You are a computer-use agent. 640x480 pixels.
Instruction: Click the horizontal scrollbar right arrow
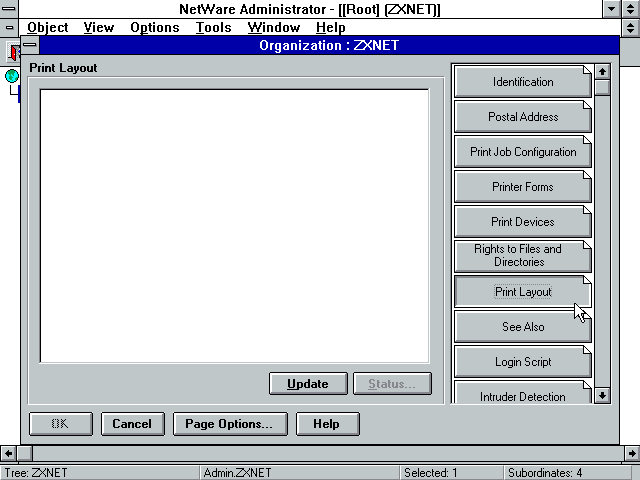pos(632,453)
